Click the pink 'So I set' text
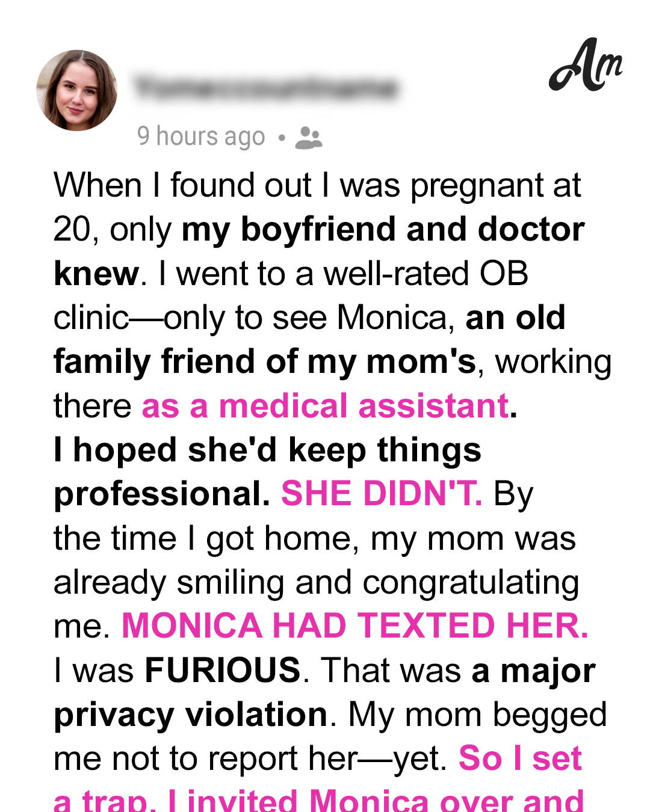This screenshot has height=812, width=650. (521, 758)
